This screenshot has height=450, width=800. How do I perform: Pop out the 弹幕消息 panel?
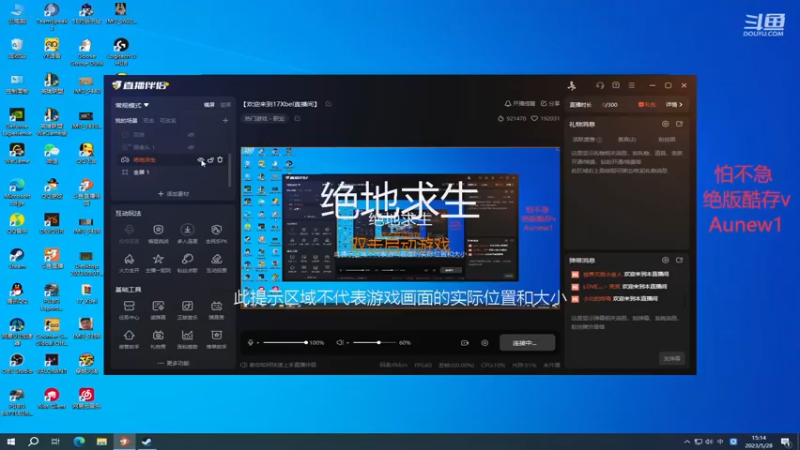click(x=680, y=260)
